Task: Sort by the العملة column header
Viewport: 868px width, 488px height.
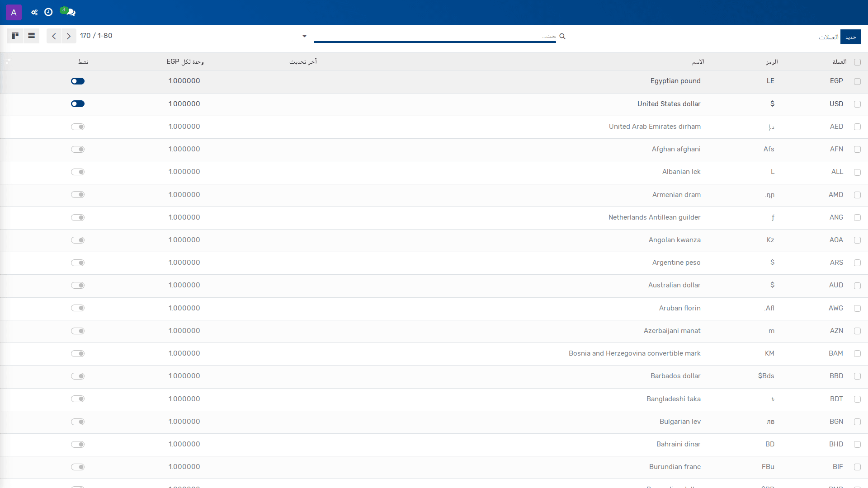Action: [x=840, y=62]
